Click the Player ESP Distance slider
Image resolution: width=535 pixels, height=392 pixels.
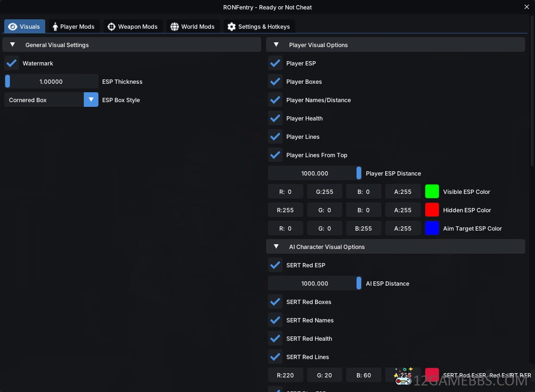tap(315, 173)
